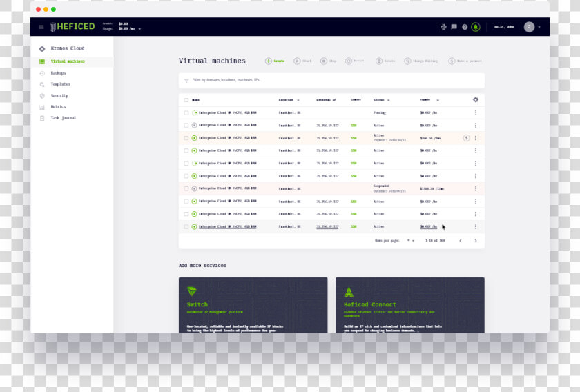Open Security in the sidebar
Viewport: 580px width, 392px height.
click(59, 96)
